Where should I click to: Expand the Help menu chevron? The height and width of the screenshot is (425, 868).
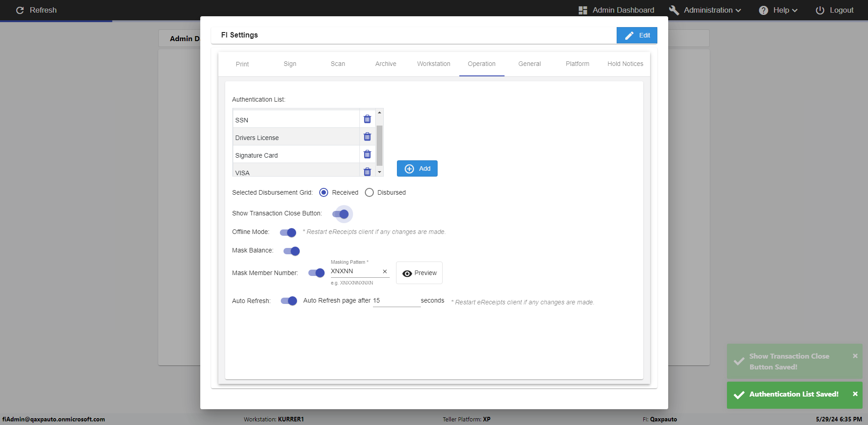(795, 10)
